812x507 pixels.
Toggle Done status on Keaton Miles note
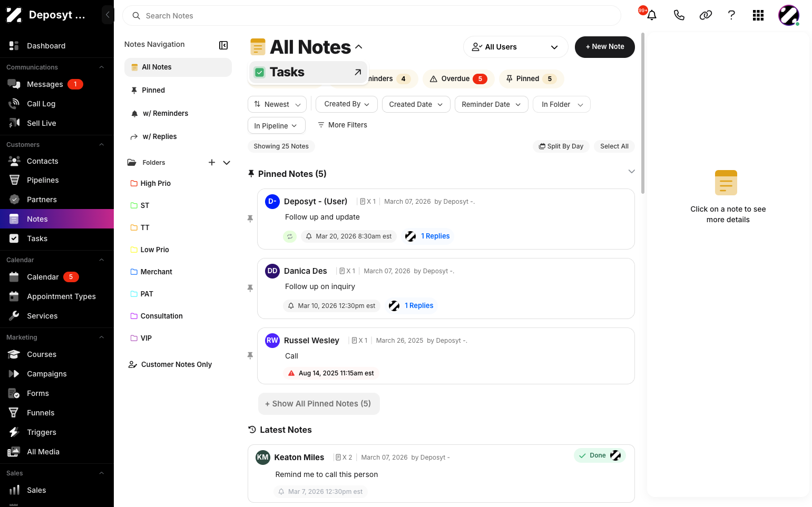pos(599,455)
